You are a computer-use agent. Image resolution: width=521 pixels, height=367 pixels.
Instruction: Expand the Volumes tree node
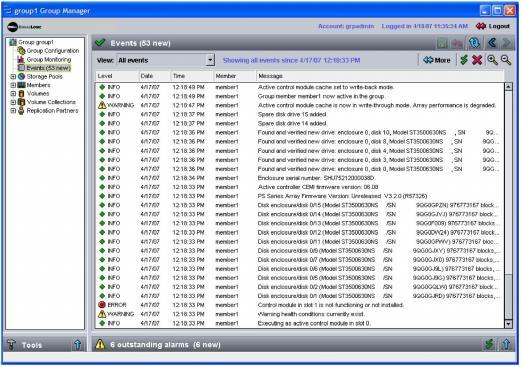tap(13, 94)
